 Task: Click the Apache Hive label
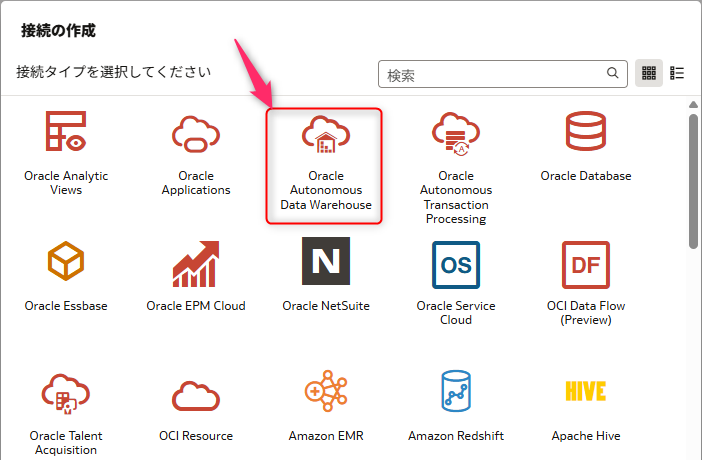click(586, 436)
